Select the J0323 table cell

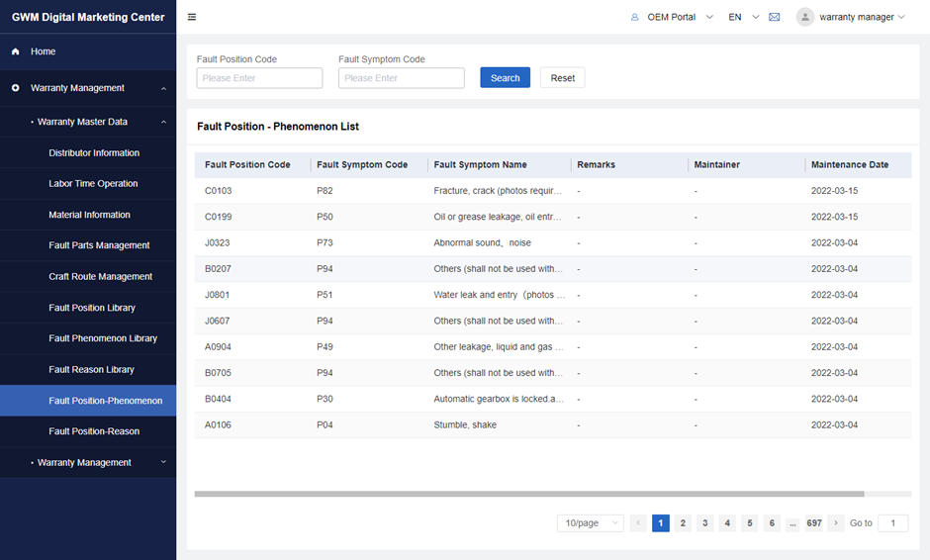click(x=217, y=243)
